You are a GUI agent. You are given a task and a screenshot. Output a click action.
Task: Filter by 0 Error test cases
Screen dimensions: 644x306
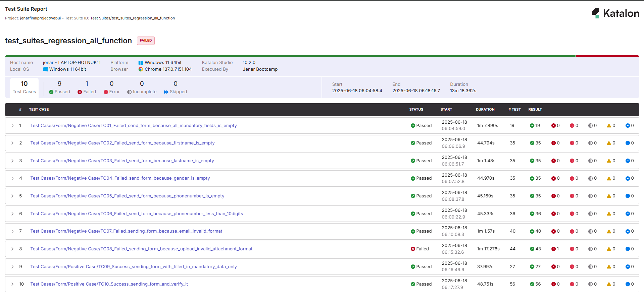click(x=111, y=87)
